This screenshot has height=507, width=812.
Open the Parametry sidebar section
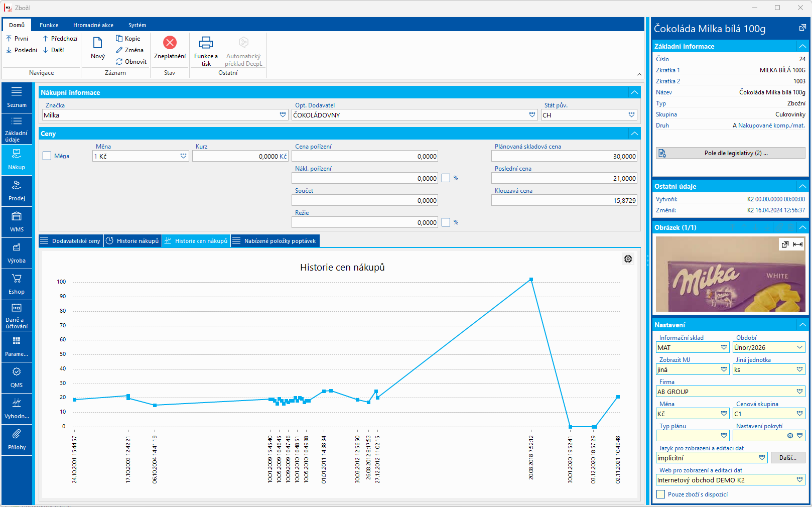17,346
